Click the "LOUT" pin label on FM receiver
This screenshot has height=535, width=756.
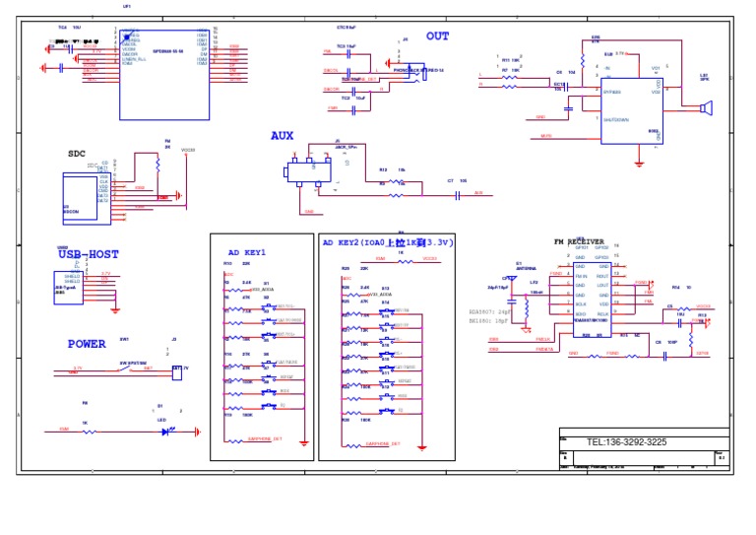(x=602, y=286)
